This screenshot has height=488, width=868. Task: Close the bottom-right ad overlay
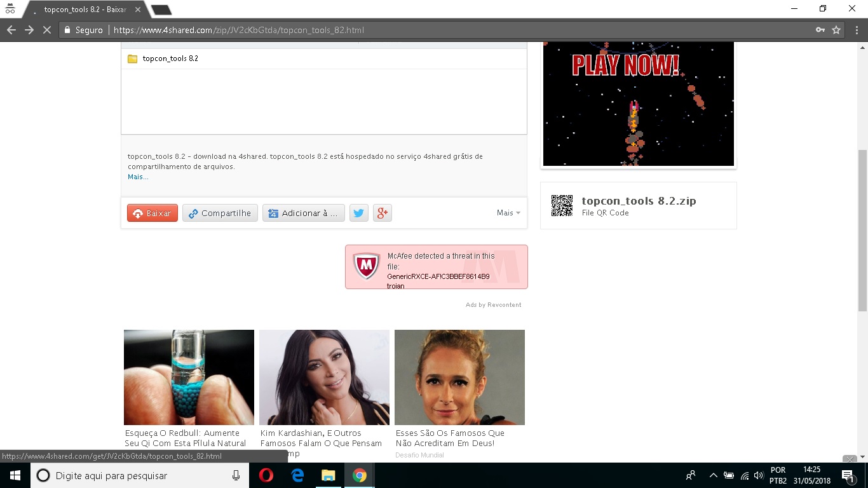point(850,459)
